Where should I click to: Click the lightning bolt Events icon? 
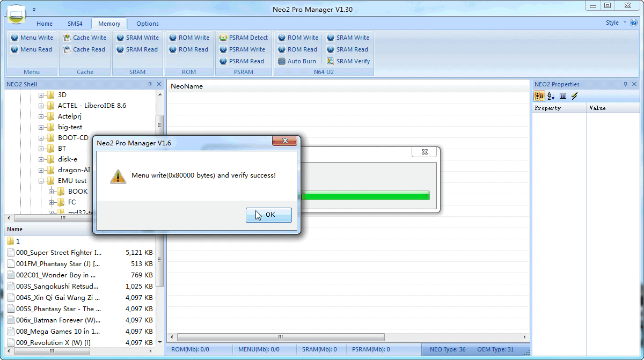point(575,96)
